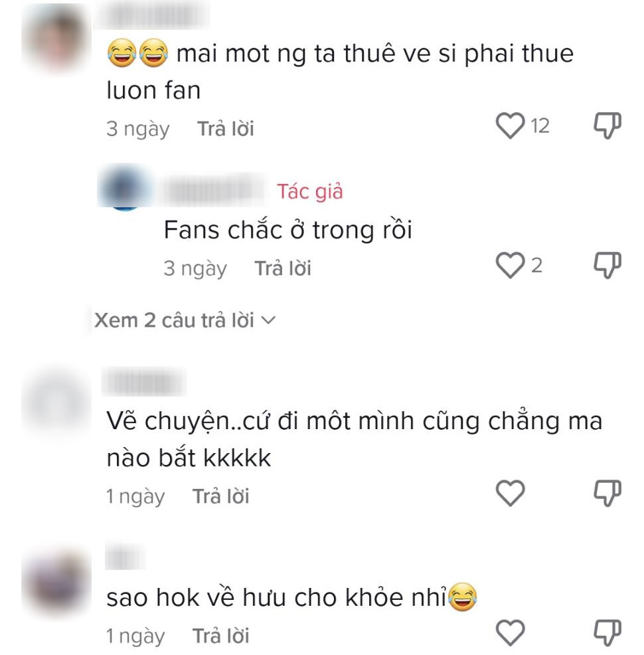
Task: Open the author's avatar beside 'Tác giả'
Action: pyautogui.click(x=125, y=187)
